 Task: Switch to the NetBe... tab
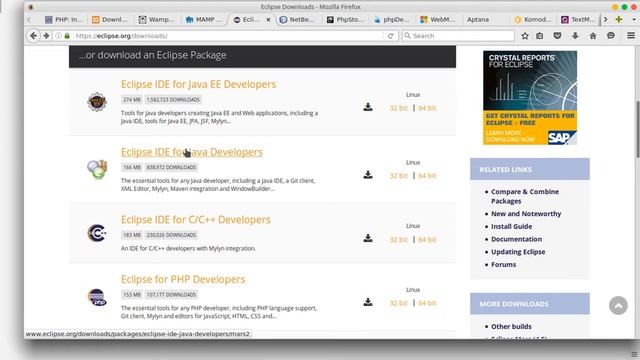click(x=298, y=19)
